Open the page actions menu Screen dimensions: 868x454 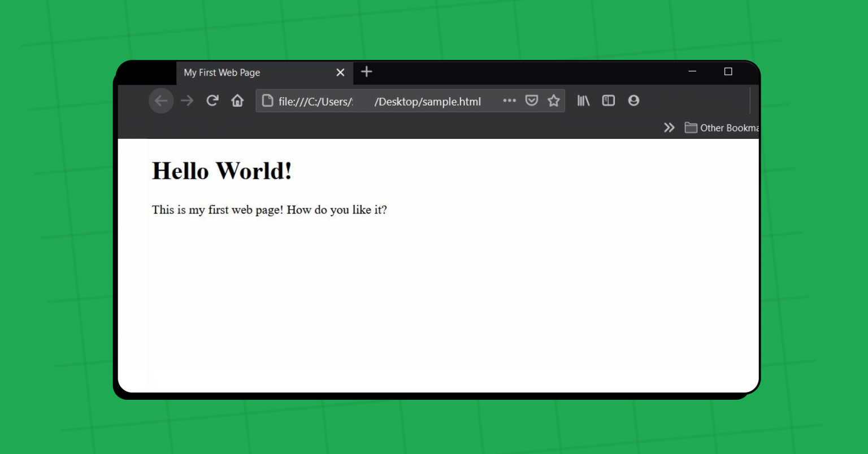pyautogui.click(x=509, y=101)
